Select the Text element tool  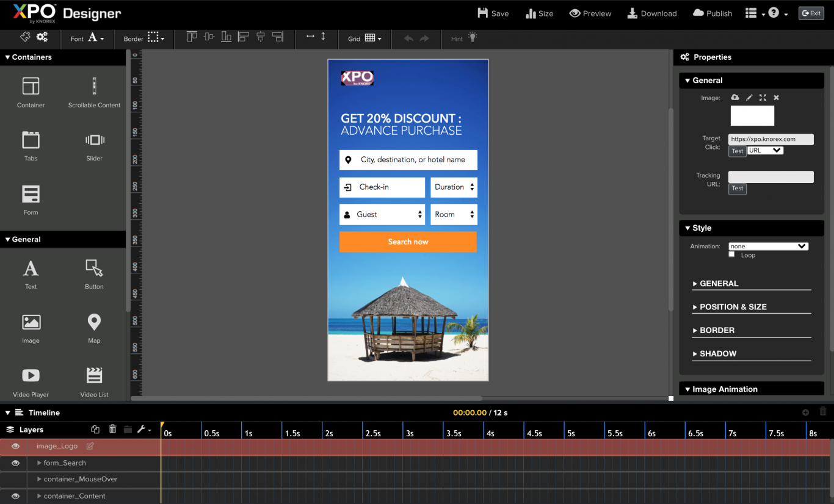pos(31,274)
